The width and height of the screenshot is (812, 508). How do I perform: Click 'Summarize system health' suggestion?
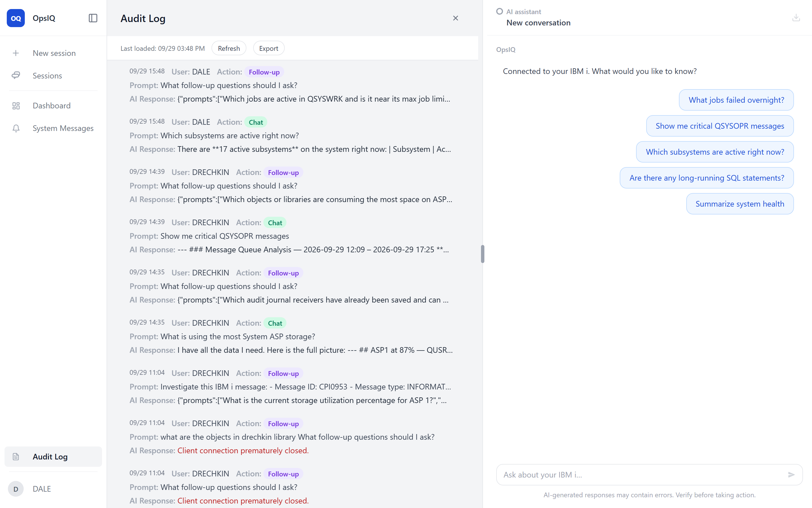click(740, 204)
